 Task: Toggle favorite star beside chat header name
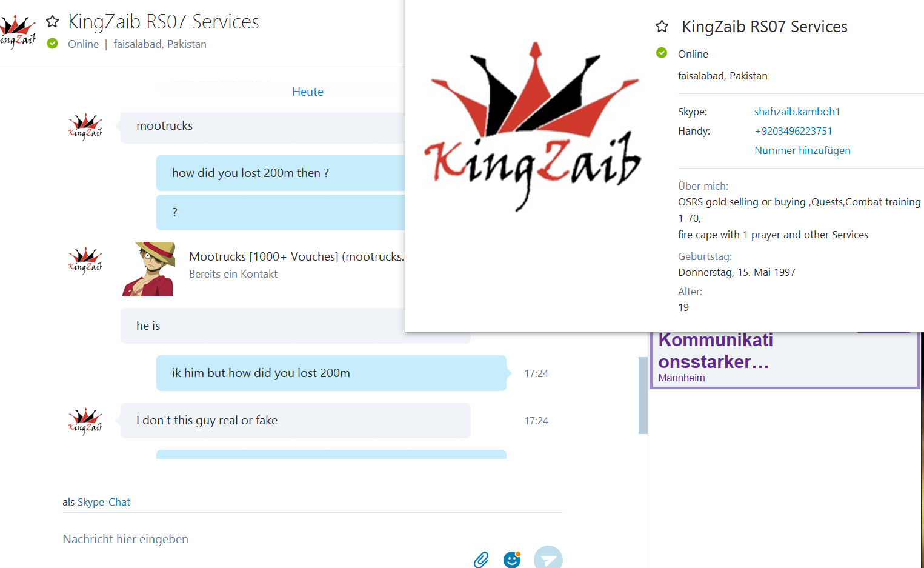coord(53,22)
